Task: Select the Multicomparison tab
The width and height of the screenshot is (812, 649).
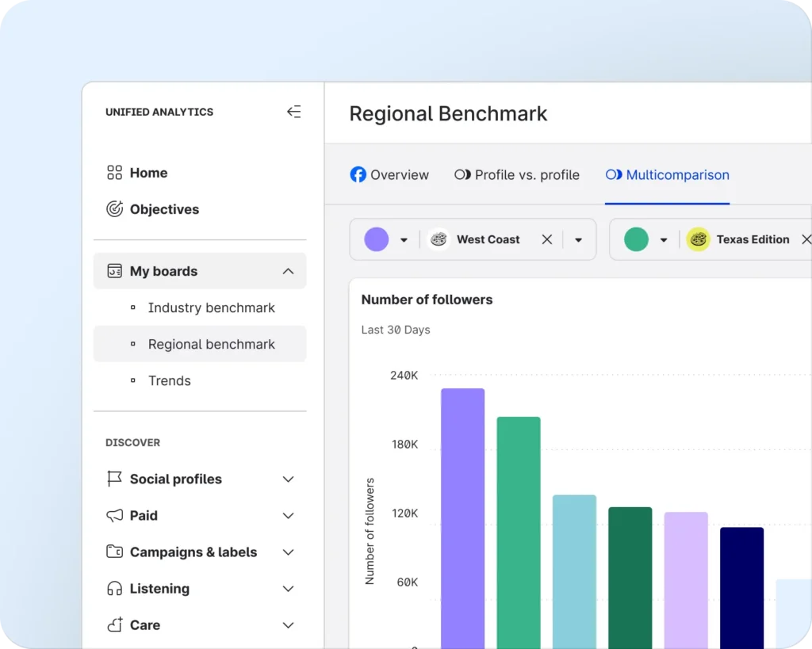Action: tap(667, 175)
